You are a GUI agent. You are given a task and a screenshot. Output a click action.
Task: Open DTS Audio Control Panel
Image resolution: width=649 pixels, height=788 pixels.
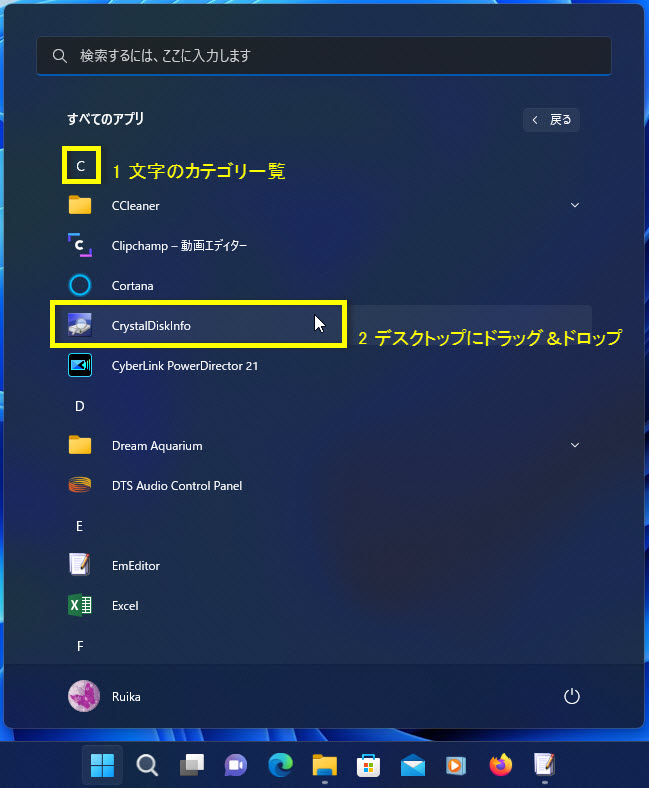click(x=176, y=485)
